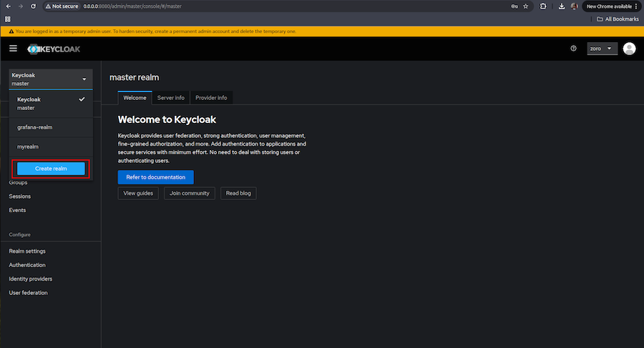Image resolution: width=644 pixels, height=348 pixels.
Task: Click the Join community button
Action: [190, 193]
